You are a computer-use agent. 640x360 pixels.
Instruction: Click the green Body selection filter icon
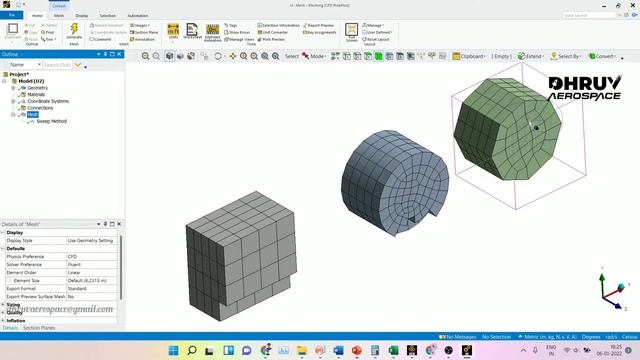pyautogui.click(x=379, y=56)
